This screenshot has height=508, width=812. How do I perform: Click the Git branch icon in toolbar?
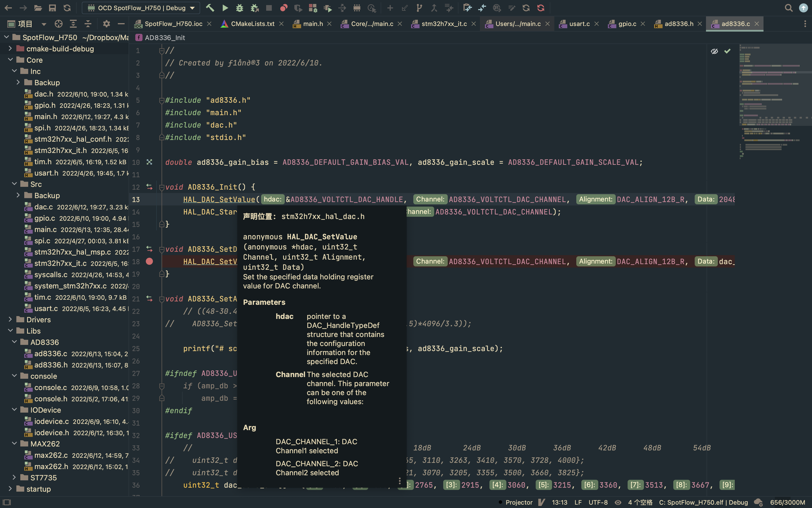click(x=420, y=8)
